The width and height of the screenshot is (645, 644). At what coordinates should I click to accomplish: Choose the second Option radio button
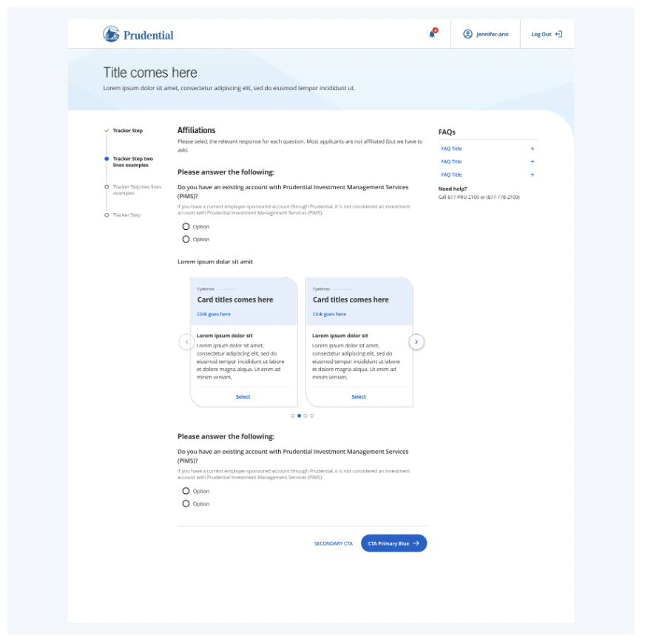185,239
